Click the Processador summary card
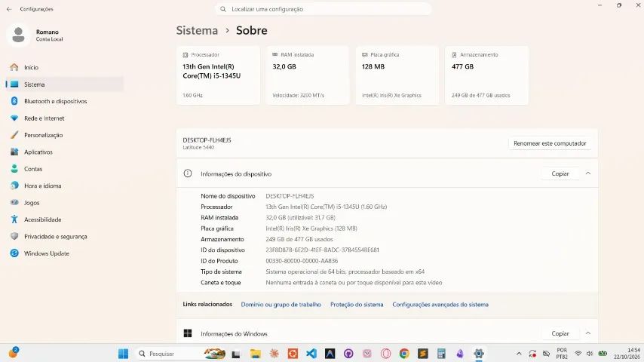Viewport: 644px width, 362px height. (x=218, y=75)
